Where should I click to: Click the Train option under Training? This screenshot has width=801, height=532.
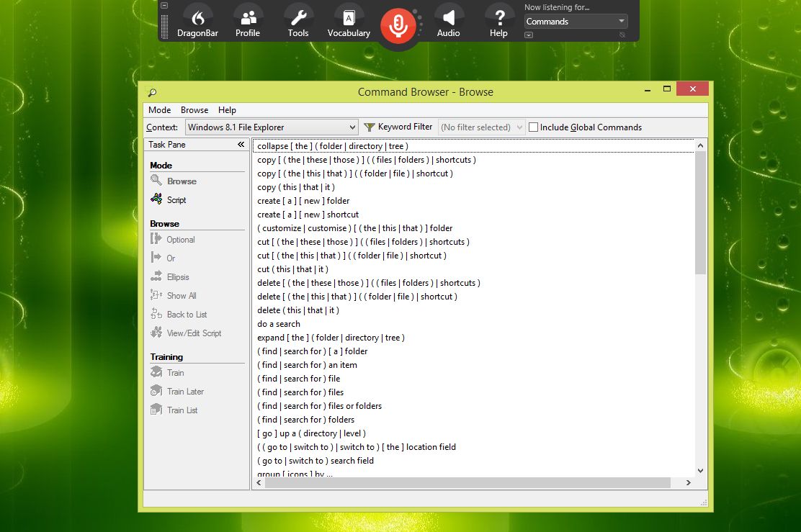[x=168, y=373]
